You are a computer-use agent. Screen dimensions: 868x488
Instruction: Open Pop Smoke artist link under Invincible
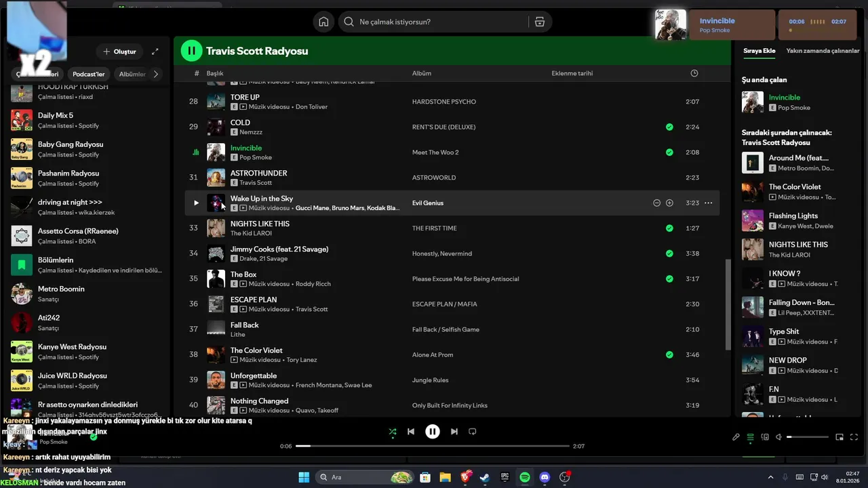(256, 157)
